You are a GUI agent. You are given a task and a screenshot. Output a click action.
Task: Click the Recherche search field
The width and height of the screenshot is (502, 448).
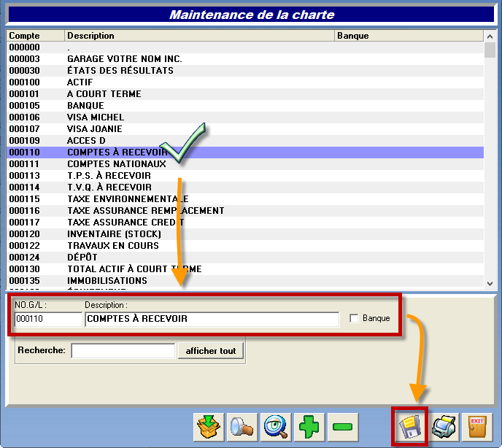click(123, 351)
